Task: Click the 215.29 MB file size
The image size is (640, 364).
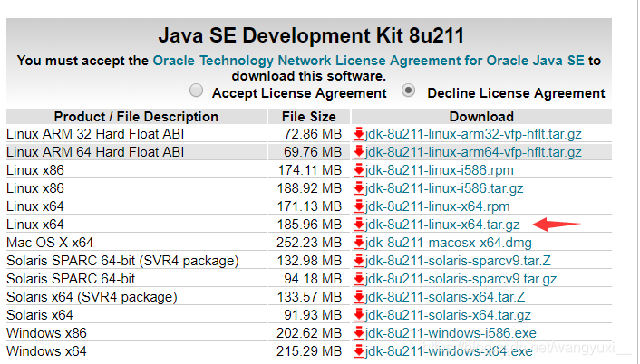Action: pyautogui.click(x=309, y=351)
